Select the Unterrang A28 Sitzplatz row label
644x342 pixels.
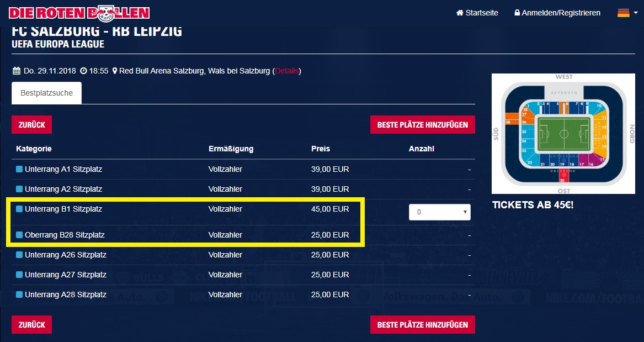coord(65,294)
